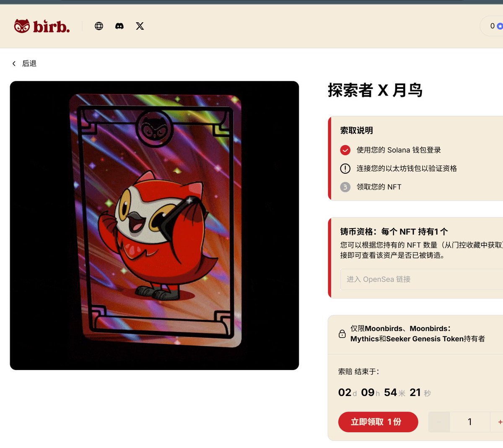This screenshot has height=448, width=503.
Task: Decrease quantity with minus stepper
Action: coord(439,422)
